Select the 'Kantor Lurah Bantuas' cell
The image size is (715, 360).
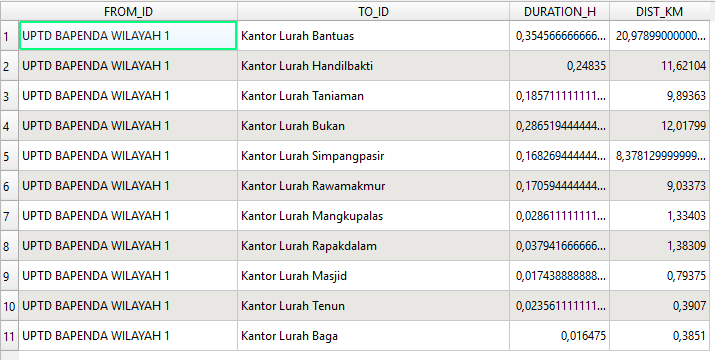point(373,36)
